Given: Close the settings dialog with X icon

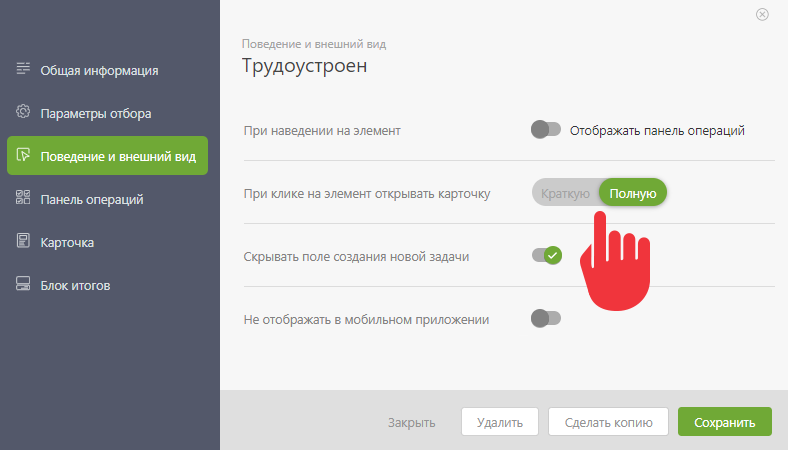Looking at the screenshot, I should [x=762, y=15].
